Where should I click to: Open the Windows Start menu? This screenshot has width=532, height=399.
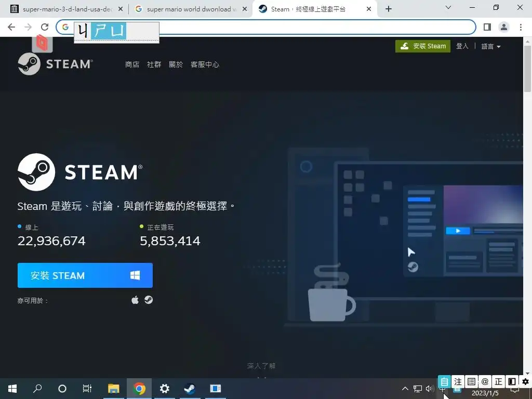(12, 389)
